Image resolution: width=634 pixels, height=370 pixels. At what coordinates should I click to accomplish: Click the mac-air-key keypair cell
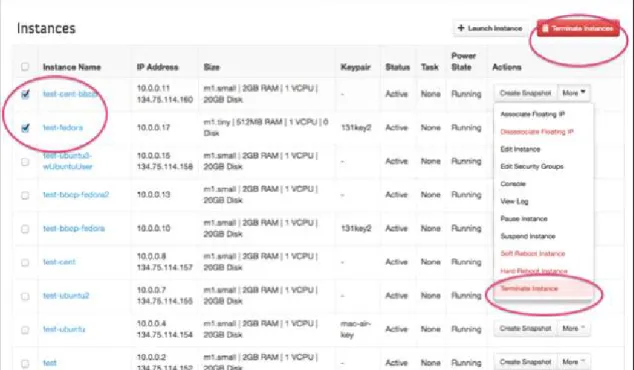coord(355,329)
